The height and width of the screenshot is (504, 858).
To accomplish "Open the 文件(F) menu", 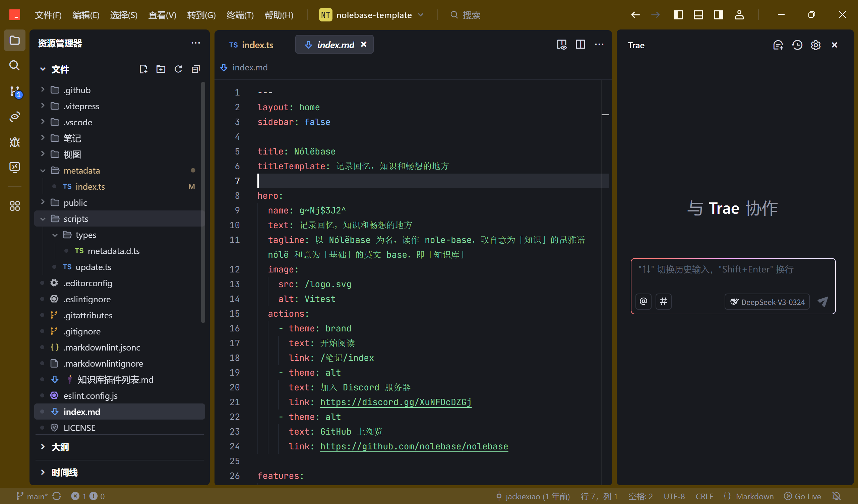I will click(x=48, y=15).
